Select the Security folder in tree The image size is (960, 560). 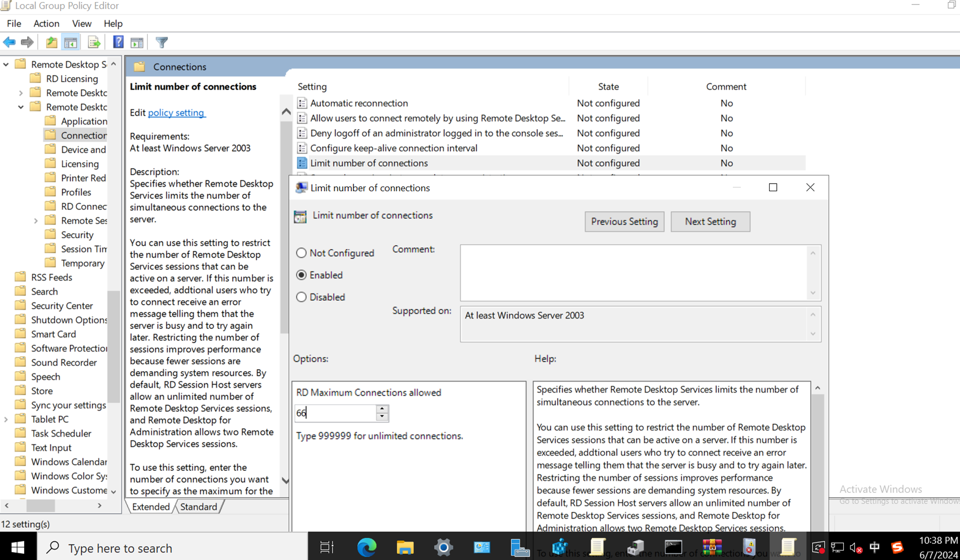click(x=77, y=235)
